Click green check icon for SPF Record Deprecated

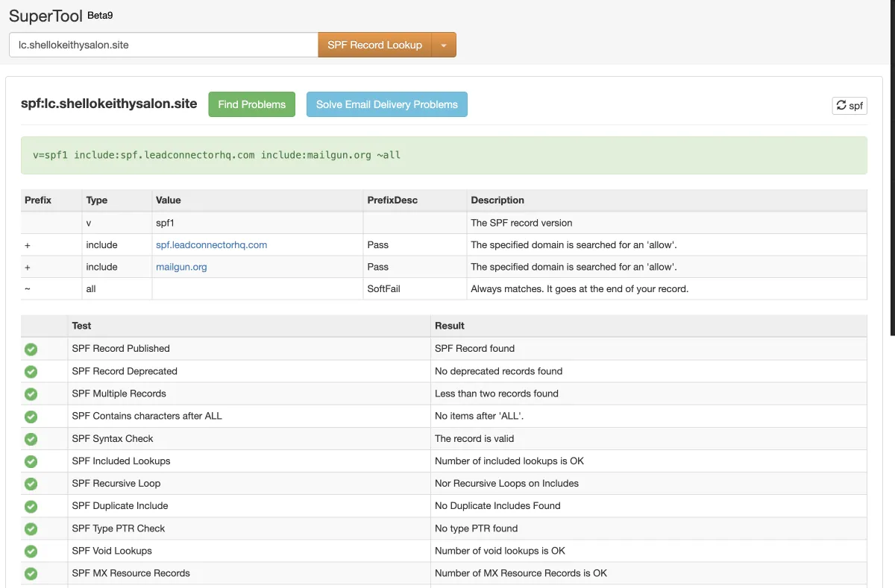pyautogui.click(x=31, y=371)
